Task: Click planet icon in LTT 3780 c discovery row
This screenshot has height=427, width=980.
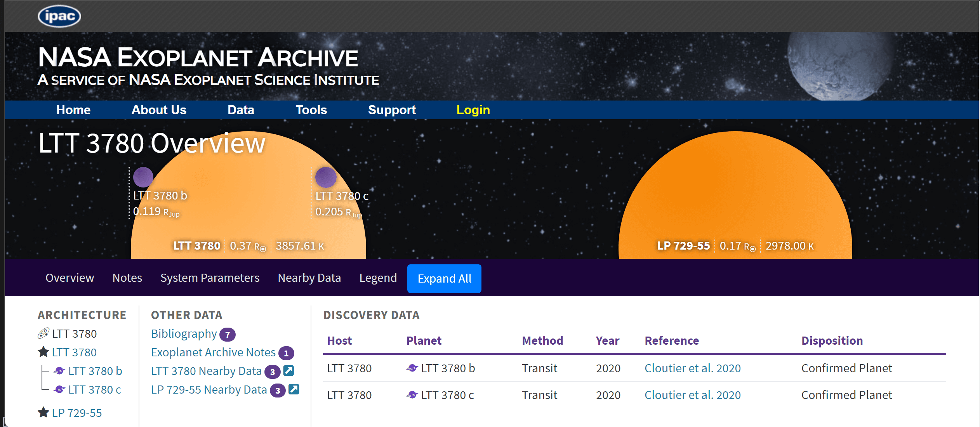Action: (x=412, y=395)
